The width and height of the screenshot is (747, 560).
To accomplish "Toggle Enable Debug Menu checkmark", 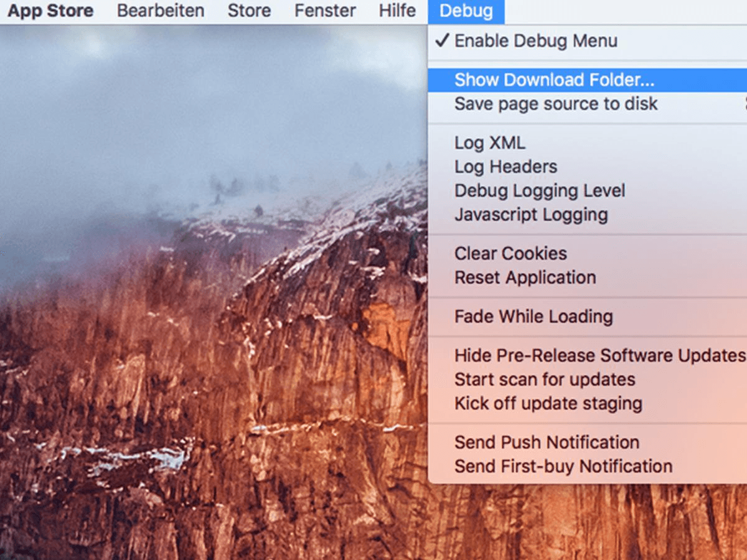I will (x=535, y=41).
